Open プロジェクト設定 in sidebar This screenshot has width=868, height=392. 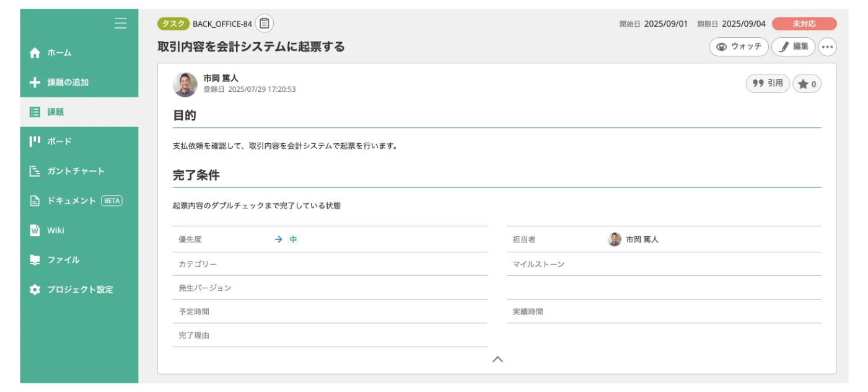[x=79, y=290]
